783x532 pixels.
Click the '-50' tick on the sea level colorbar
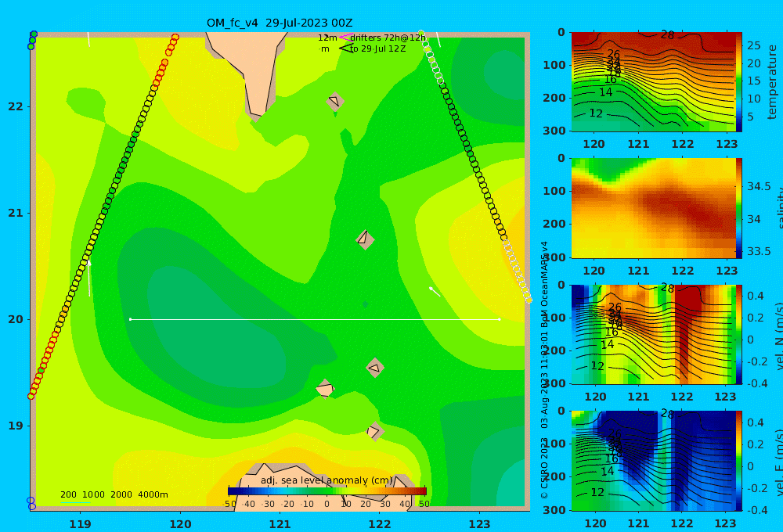[229, 504]
